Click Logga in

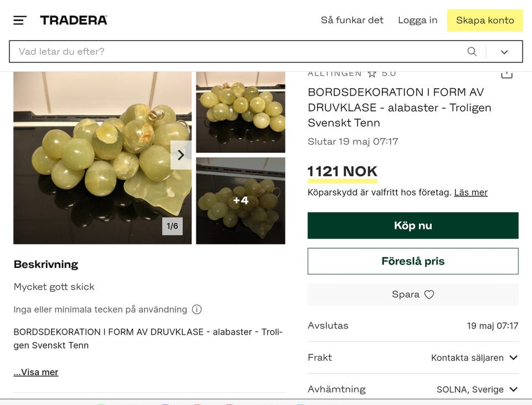[x=417, y=21]
